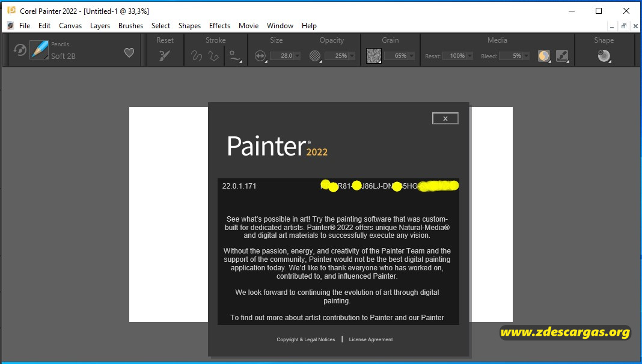Click the Media brush stroke panel icon
The width and height of the screenshot is (642, 364).
pyautogui.click(x=561, y=56)
